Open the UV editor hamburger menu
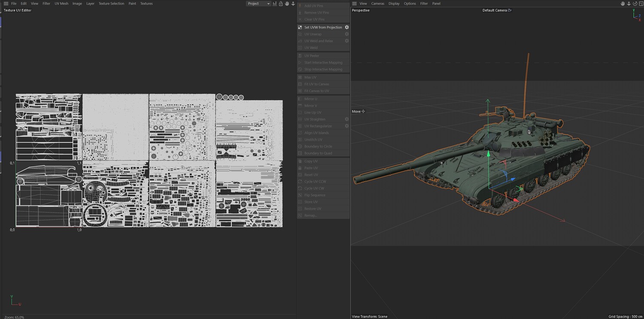This screenshot has width=644, height=319. (6, 3)
